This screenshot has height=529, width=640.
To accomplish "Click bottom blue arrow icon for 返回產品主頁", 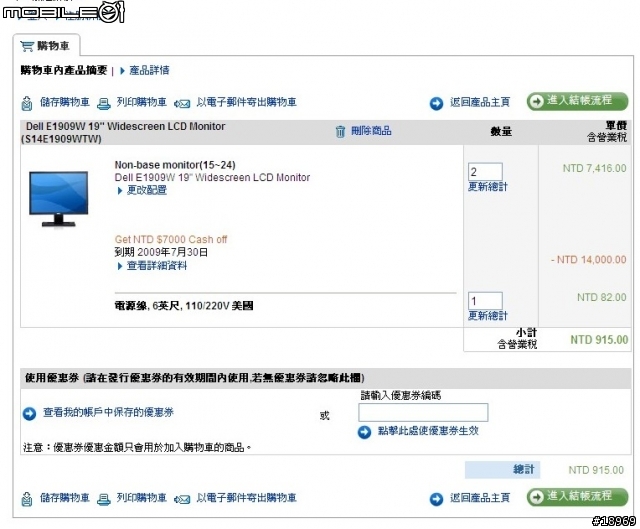I will [436, 499].
